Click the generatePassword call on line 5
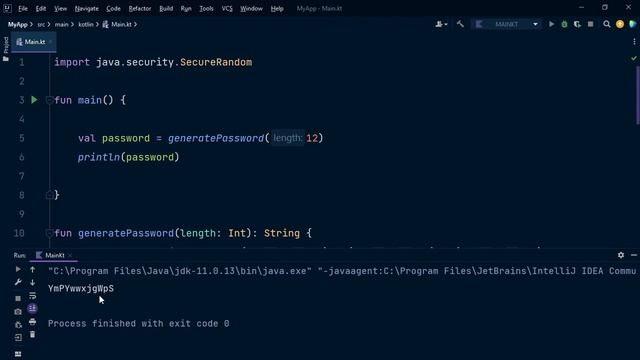The width and height of the screenshot is (640, 360). 216,138
